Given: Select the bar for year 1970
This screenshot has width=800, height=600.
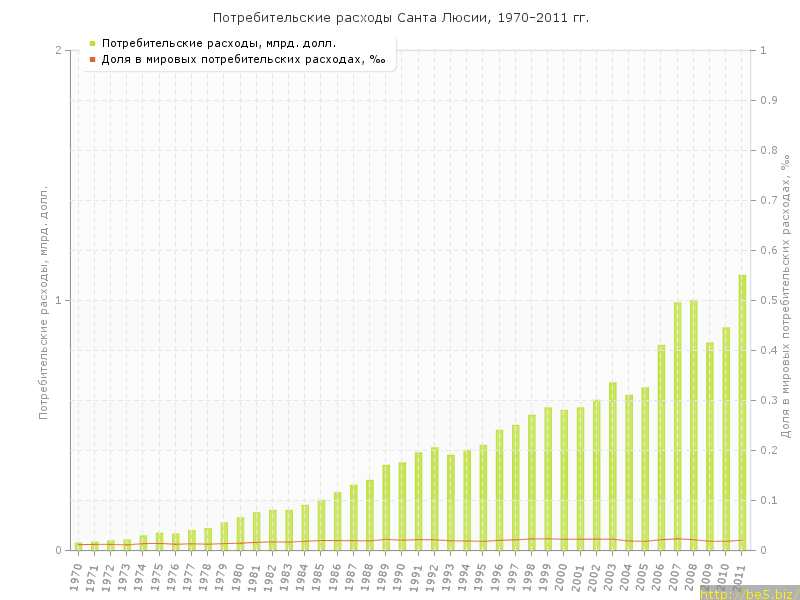Looking at the screenshot, I should pos(78,546).
